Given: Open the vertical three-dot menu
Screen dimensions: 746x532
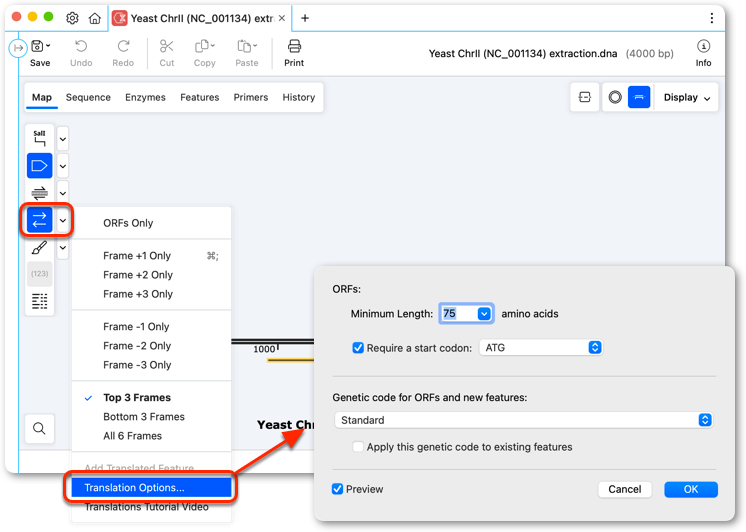Looking at the screenshot, I should tap(711, 18).
